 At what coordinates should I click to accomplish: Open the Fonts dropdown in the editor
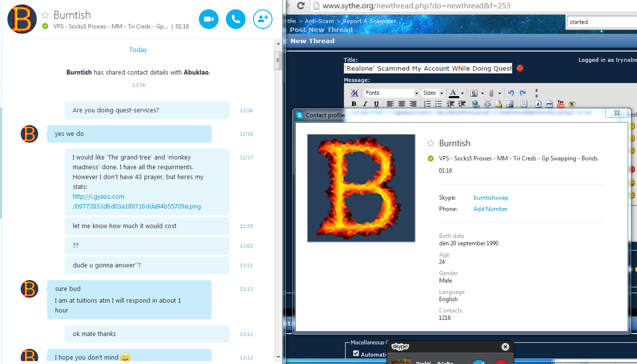tap(391, 93)
